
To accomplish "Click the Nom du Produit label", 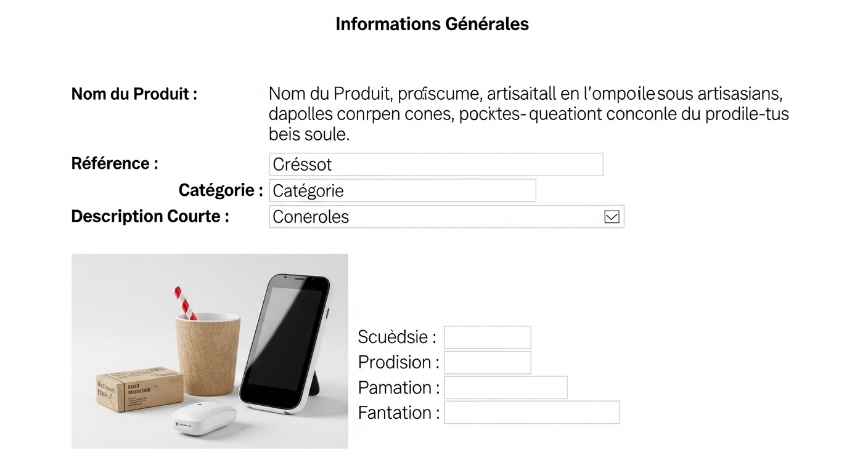I will (134, 94).
